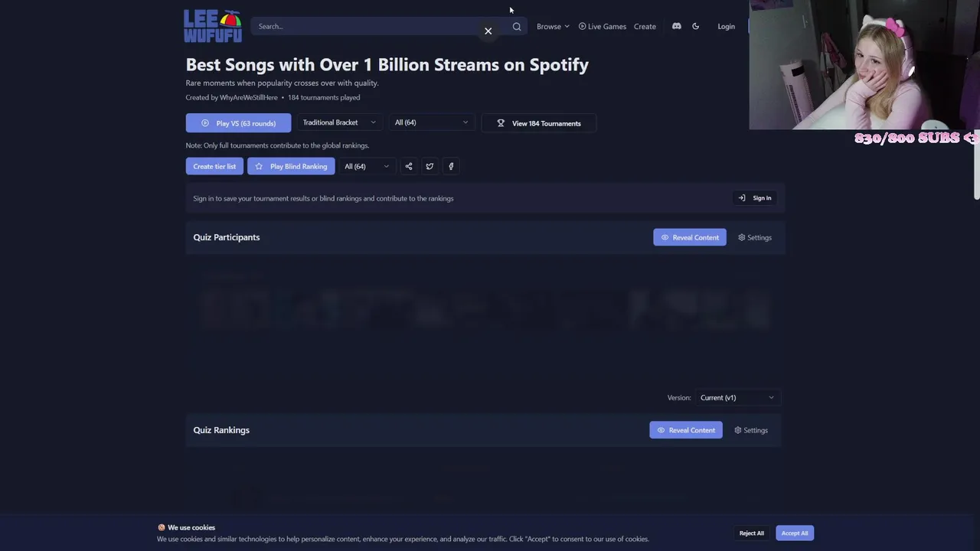Screen dimensions: 980x551
Task: Click the star icon on Play Blind Ranking
Action: 259,166
